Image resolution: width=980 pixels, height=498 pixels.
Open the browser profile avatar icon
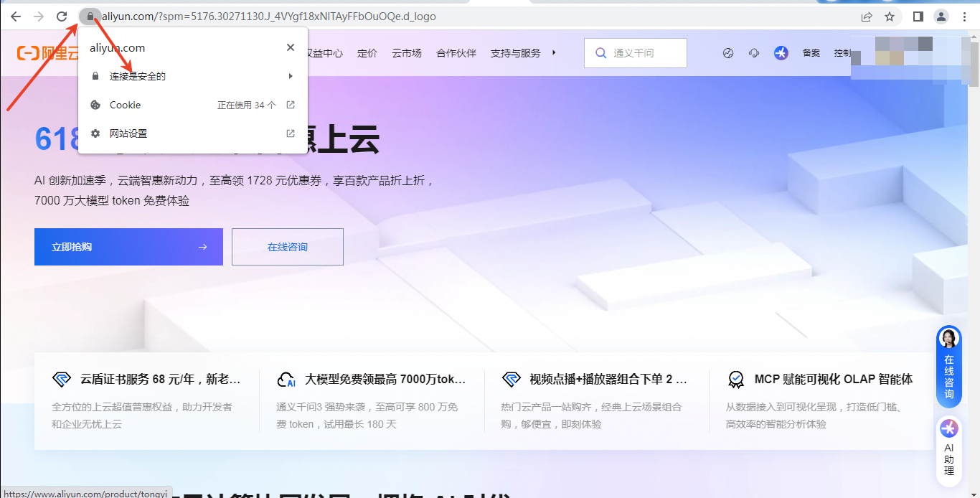(941, 16)
